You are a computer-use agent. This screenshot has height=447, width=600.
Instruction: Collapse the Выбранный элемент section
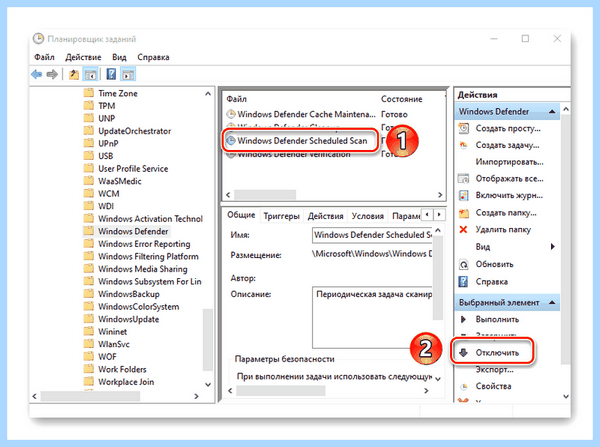pos(552,302)
